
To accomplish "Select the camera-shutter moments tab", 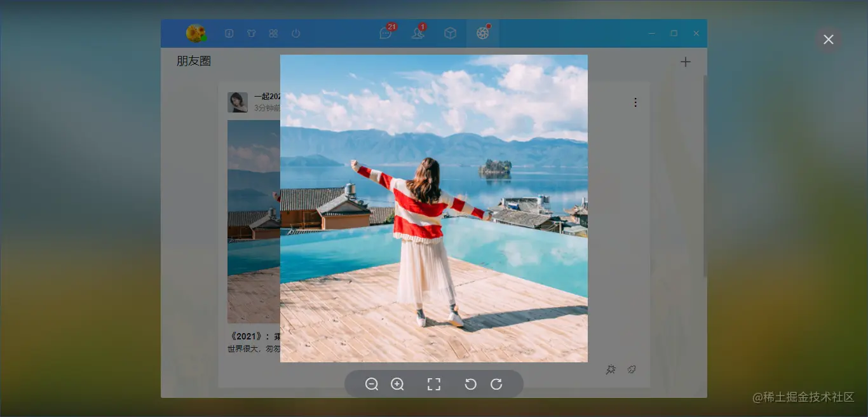I will [482, 33].
